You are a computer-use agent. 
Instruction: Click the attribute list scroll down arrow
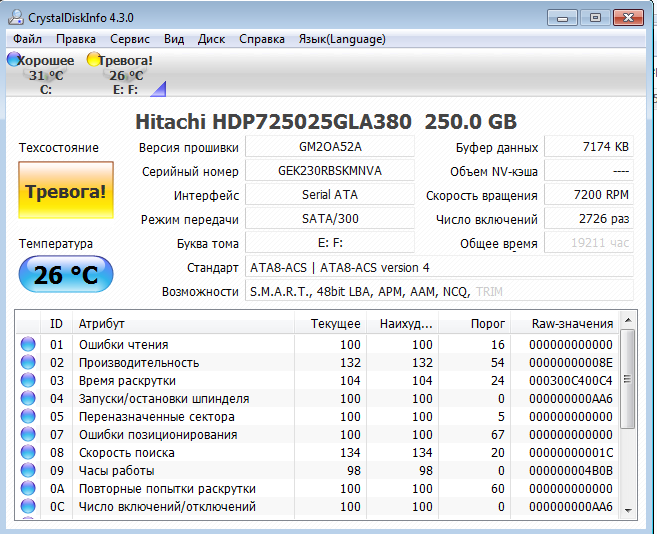coord(628,510)
